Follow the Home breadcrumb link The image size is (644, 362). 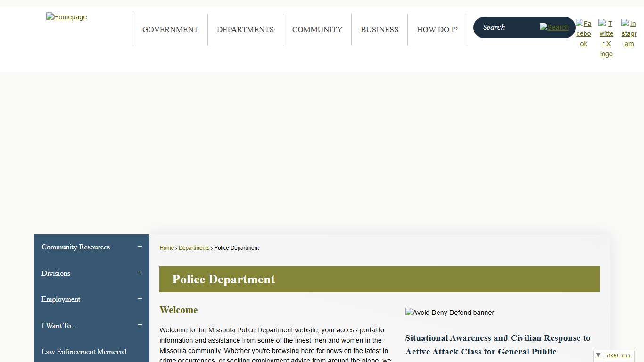[166, 247]
